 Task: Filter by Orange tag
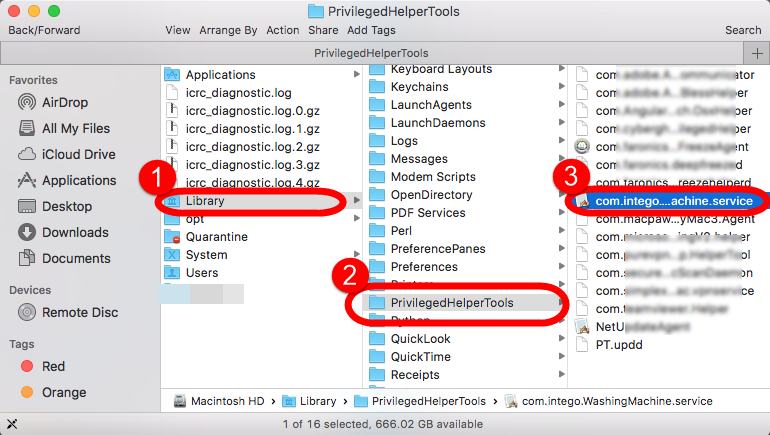coord(54,392)
